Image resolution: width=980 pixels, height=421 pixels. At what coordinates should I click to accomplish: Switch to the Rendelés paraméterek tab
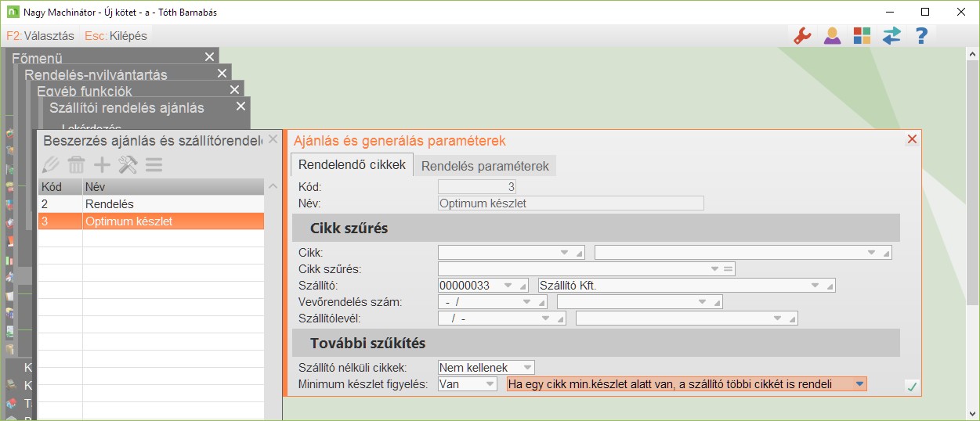pos(485,166)
